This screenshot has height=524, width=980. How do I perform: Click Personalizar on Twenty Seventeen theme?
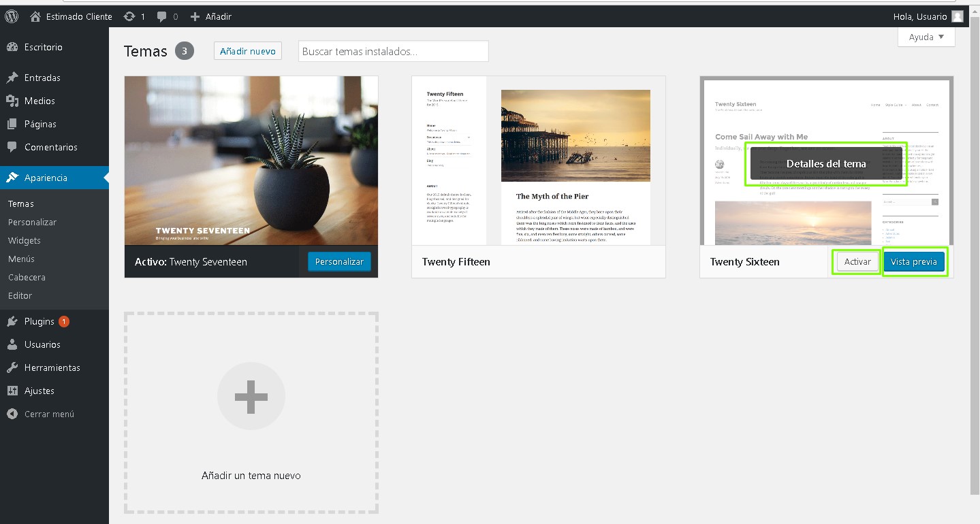tap(339, 262)
